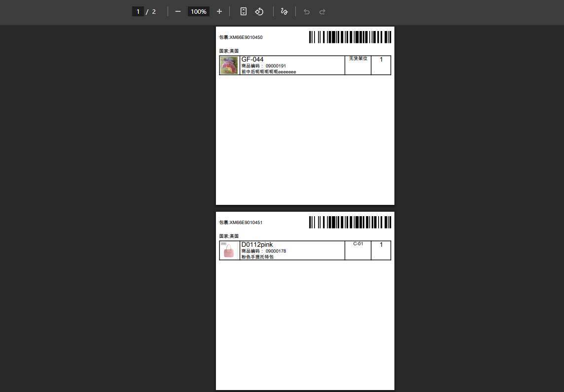This screenshot has height=392, width=564.
Task: Click the package number XM66E9010451
Action: point(246,223)
